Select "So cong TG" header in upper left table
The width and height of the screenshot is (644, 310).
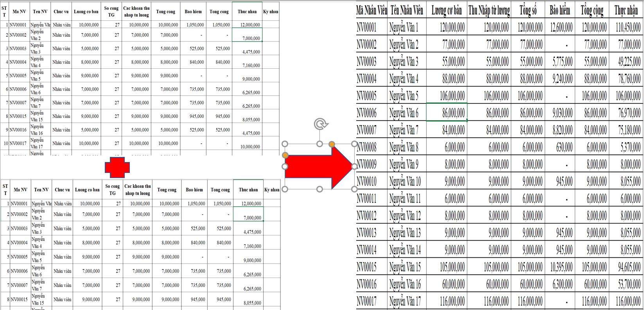pyautogui.click(x=111, y=12)
